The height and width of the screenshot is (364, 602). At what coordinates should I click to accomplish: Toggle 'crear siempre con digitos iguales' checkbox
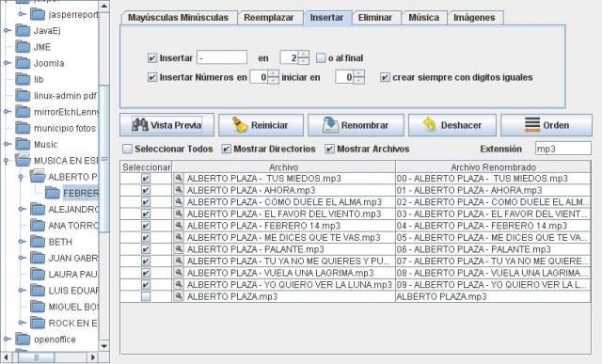[x=385, y=77]
